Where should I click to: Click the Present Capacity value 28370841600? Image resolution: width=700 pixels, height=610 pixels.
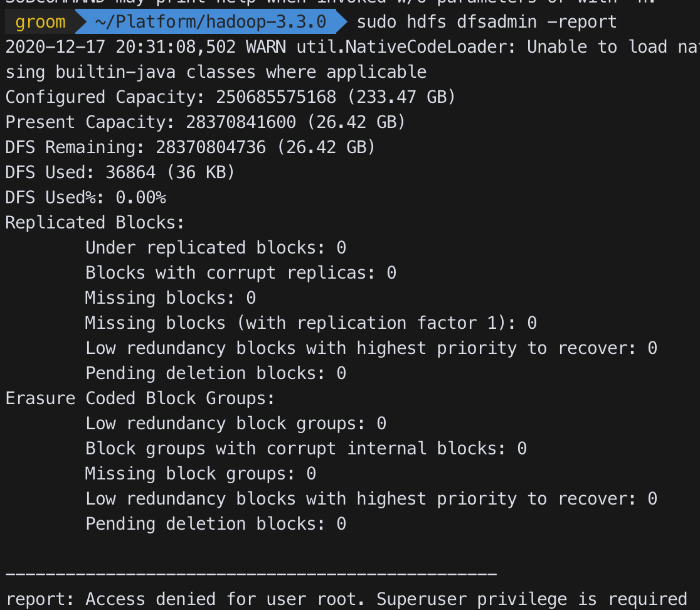[x=241, y=122]
